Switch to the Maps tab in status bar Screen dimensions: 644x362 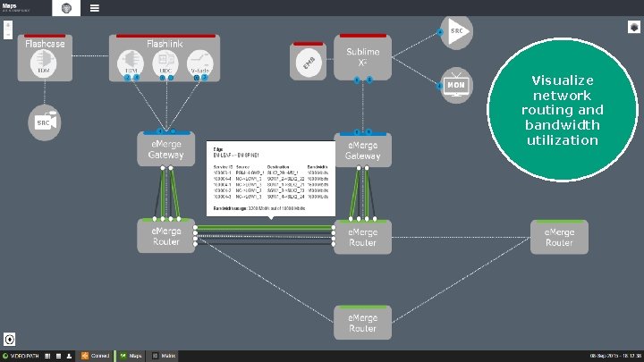(131, 356)
